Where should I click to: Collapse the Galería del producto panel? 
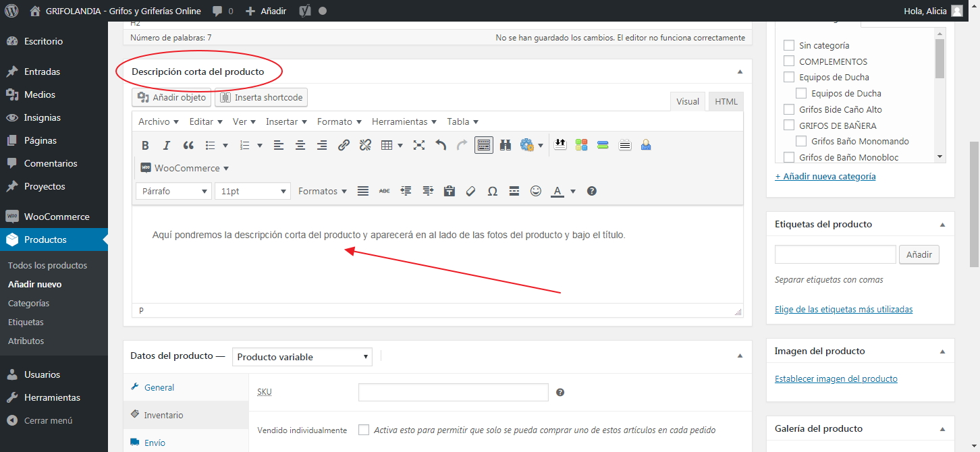(x=942, y=428)
